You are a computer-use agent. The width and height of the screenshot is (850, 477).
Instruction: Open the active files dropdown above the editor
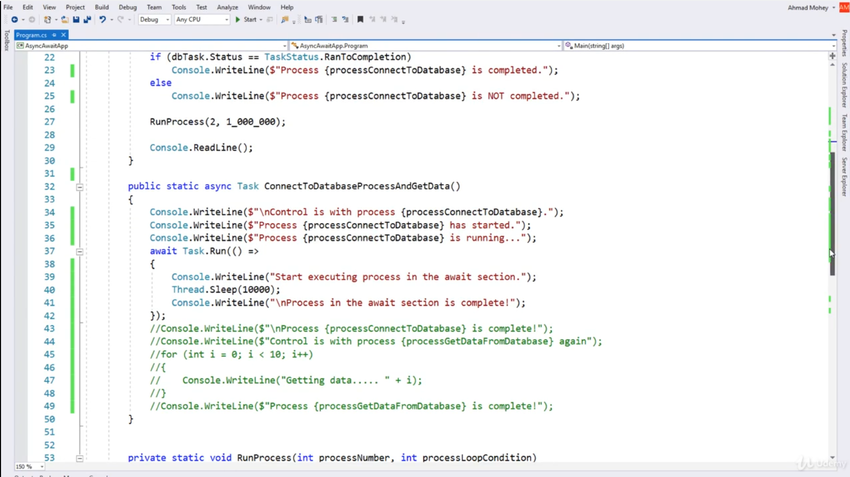point(833,35)
